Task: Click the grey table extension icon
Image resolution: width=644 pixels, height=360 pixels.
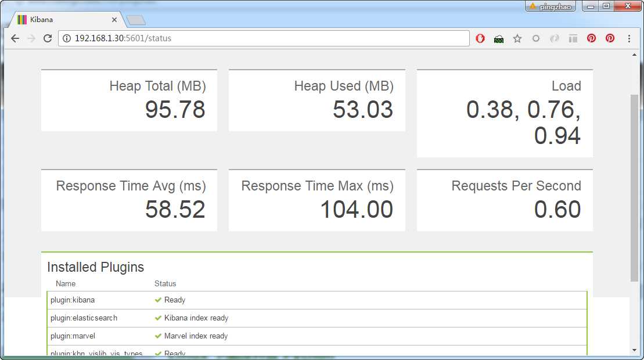Action: (573, 38)
